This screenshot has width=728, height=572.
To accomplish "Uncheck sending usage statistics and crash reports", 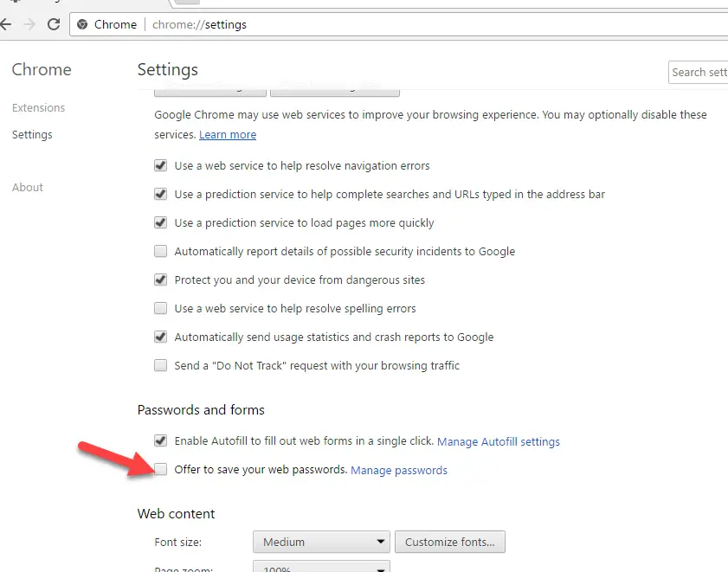I will (x=161, y=337).
